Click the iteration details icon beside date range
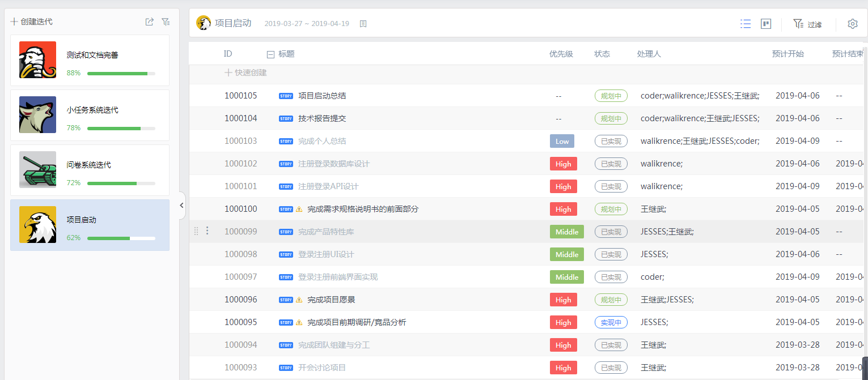The image size is (868, 380). click(x=363, y=24)
